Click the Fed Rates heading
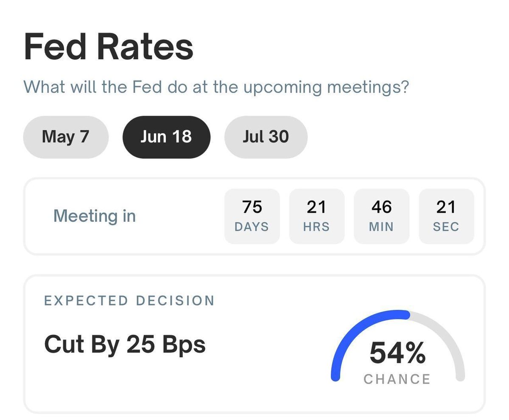509x420 pixels. pos(109,47)
